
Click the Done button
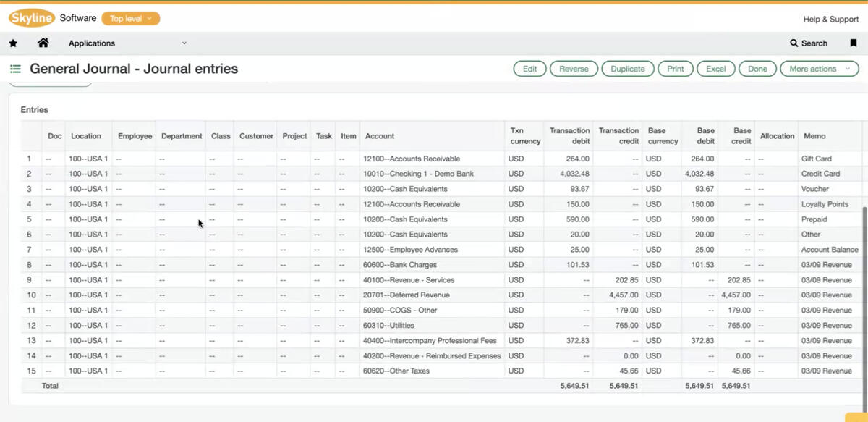(x=757, y=68)
